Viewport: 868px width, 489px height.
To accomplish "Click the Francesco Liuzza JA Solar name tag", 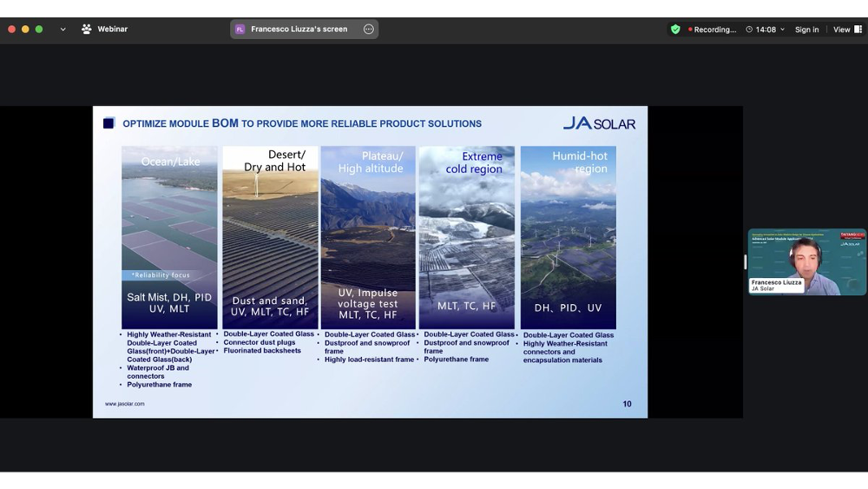I will coord(776,285).
